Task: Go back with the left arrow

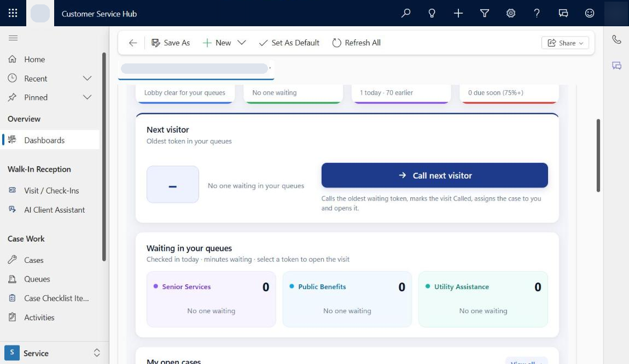Action: point(133,43)
